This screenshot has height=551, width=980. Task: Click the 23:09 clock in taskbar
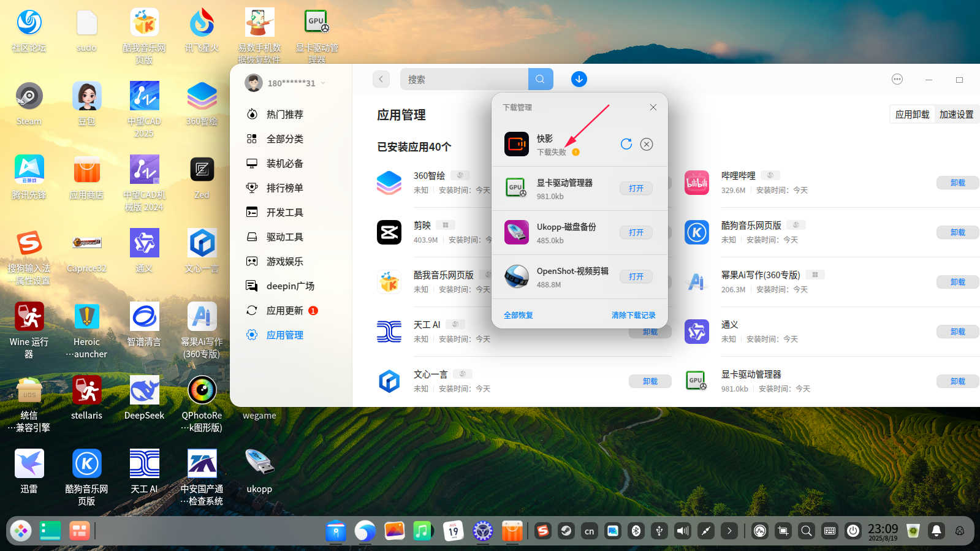coord(883,531)
